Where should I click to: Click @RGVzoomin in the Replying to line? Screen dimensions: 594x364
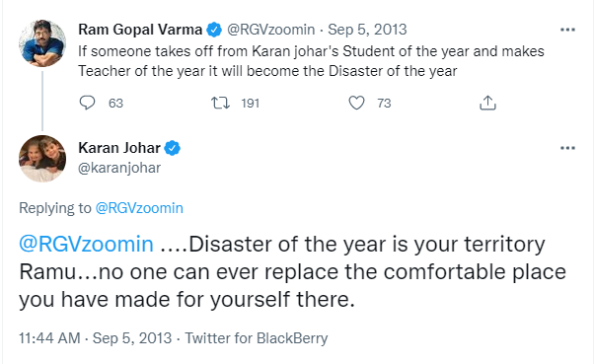click(x=139, y=208)
